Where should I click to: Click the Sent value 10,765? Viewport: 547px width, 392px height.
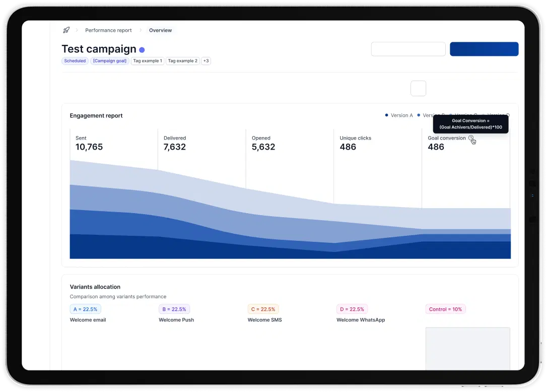(x=89, y=147)
